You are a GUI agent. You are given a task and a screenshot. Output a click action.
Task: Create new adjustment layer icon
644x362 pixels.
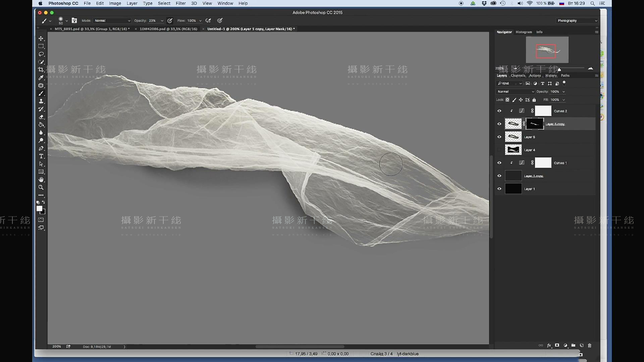click(x=566, y=345)
